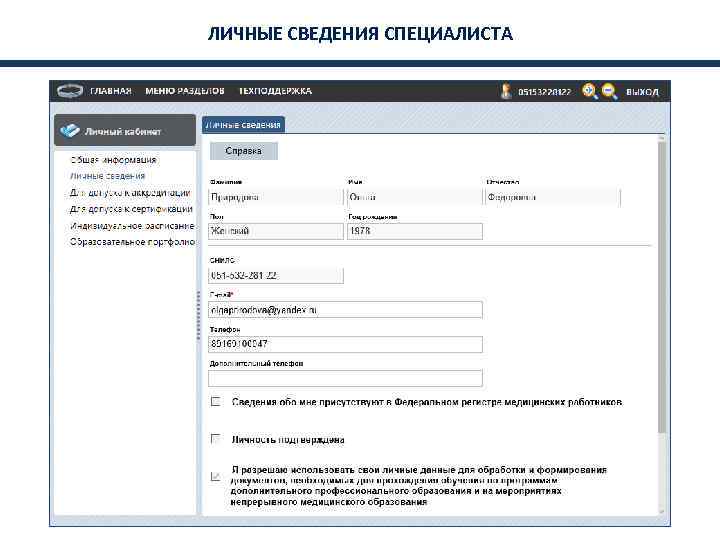This screenshot has width=720, height=540.
Task: Open МЕНЮ РАЗДЕЛОВ in the top menu
Action: click(185, 91)
